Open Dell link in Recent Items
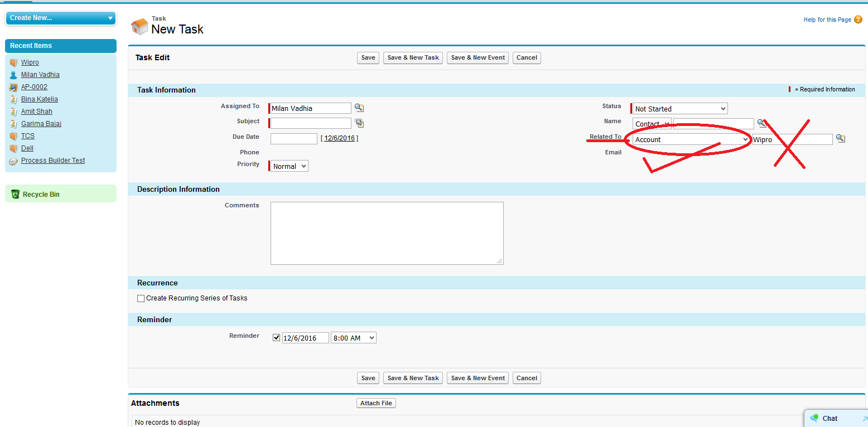 click(27, 148)
